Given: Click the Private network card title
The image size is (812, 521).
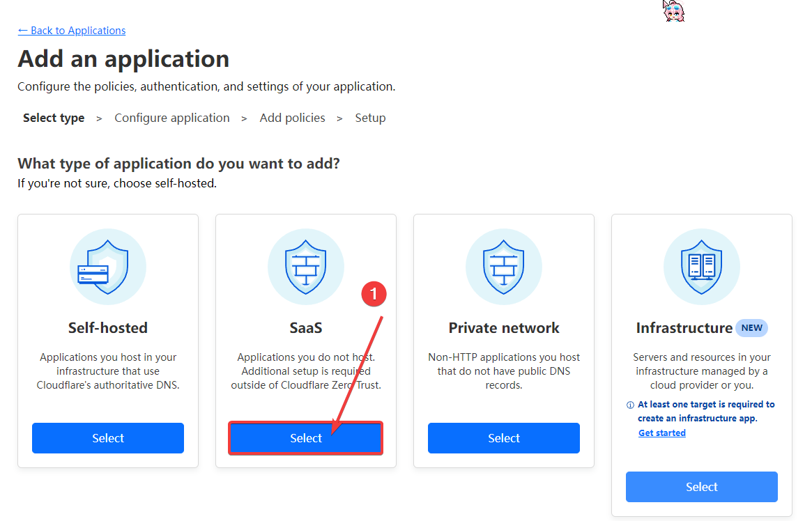Looking at the screenshot, I should (504, 328).
